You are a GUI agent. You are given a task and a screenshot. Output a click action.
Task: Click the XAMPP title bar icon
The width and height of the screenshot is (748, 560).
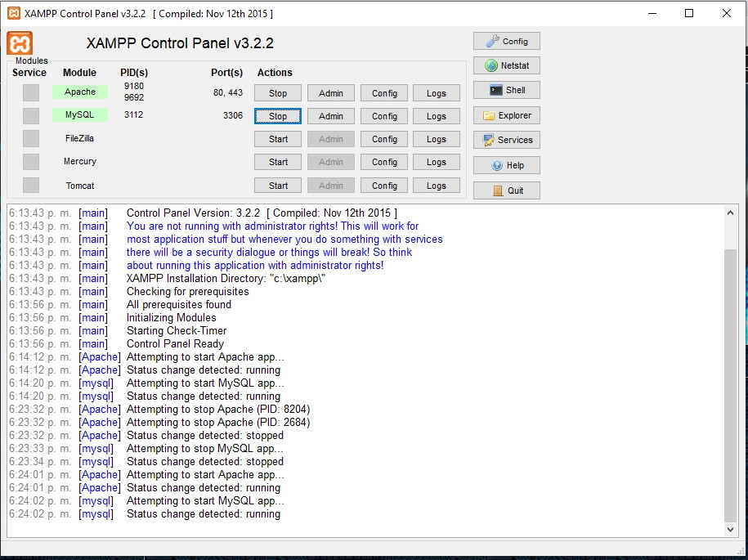pyautogui.click(x=13, y=13)
